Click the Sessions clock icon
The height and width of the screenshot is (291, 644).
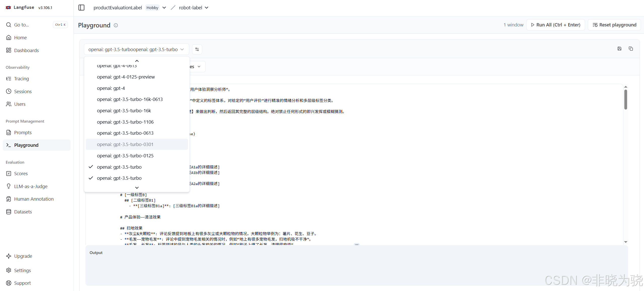pyautogui.click(x=9, y=91)
